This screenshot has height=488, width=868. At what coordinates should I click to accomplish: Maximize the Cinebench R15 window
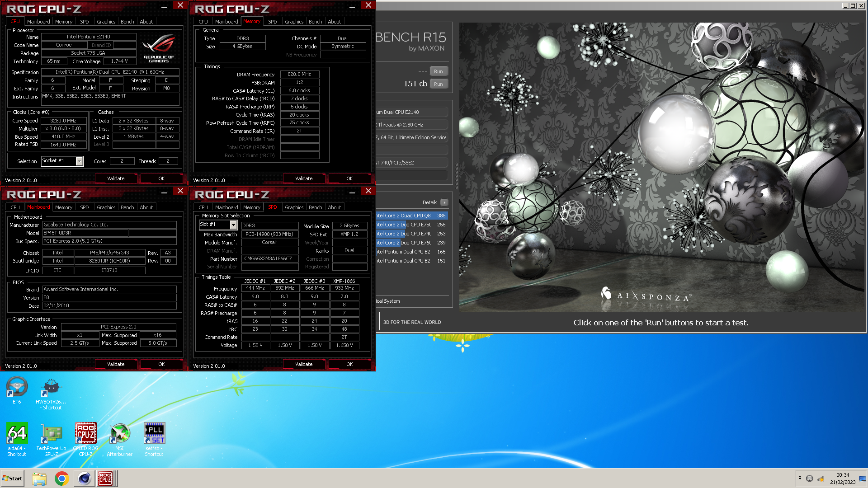(853, 5)
